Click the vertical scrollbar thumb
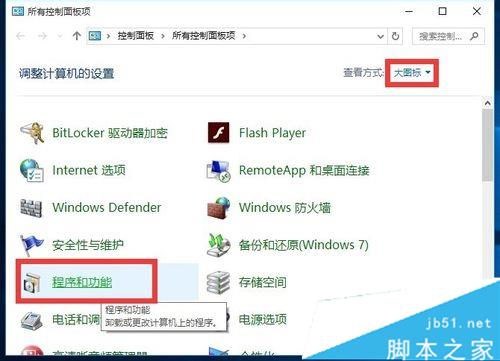Screen dimensions: 500x361 [487, 146]
